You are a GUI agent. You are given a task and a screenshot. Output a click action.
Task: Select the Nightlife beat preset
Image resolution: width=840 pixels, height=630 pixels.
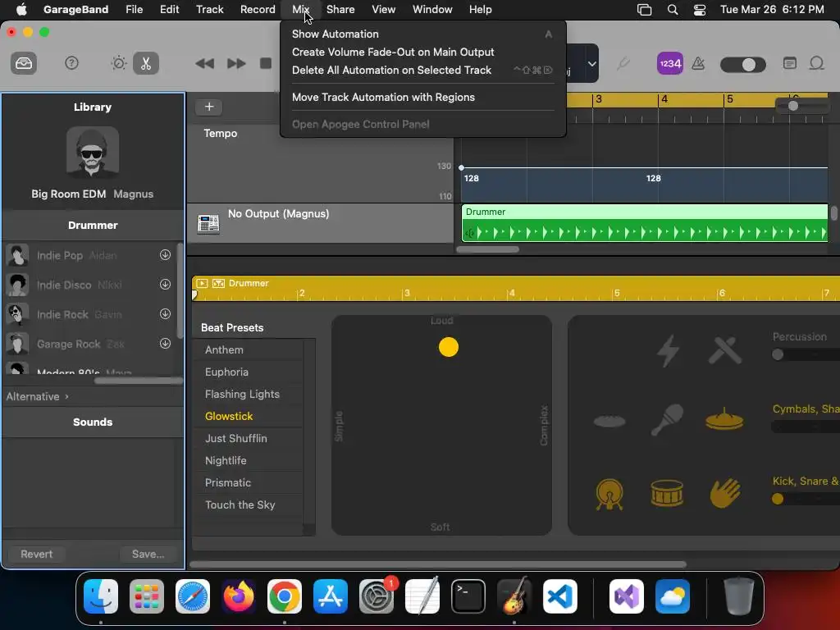click(248, 461)
